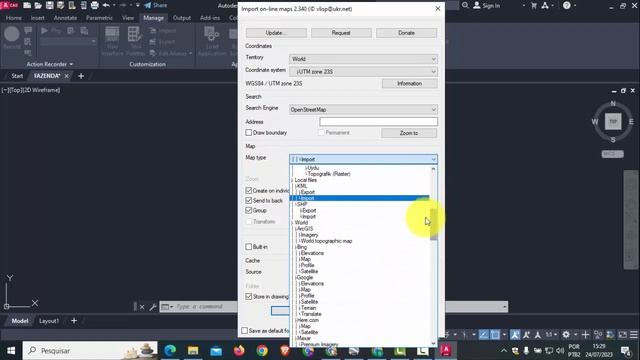Select World topographic map under ArcGIS
The height and width of the screenshot is (360, 640).
click(326, 241)
